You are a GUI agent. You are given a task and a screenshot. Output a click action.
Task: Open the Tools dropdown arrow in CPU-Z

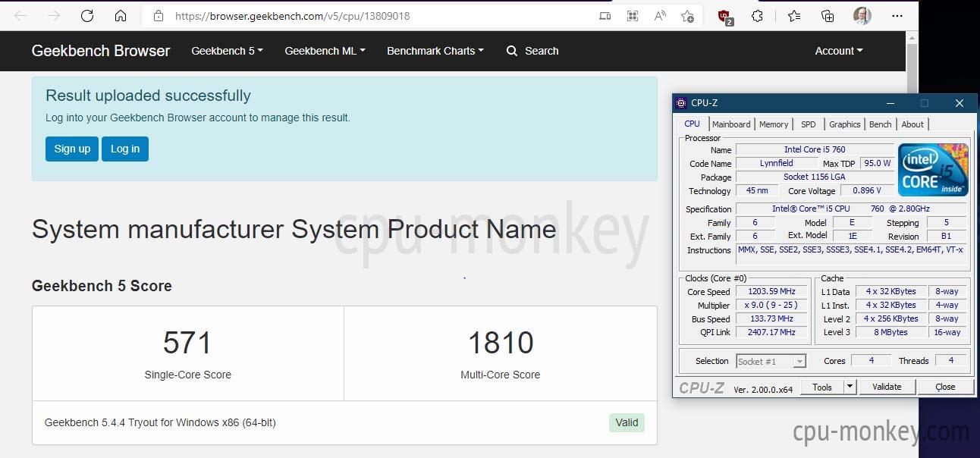(x=850, y=387)
